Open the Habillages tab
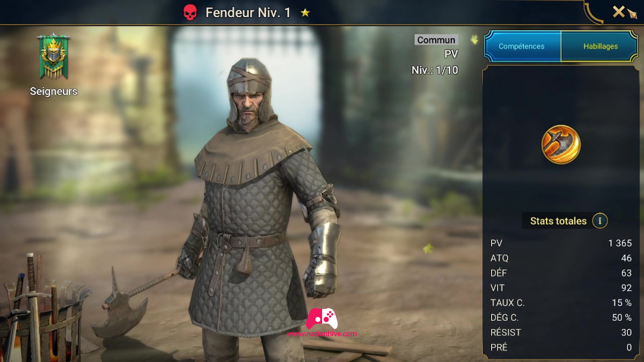Image resolution: width=644 pixels, height=362 pixels. click(601, 46)
